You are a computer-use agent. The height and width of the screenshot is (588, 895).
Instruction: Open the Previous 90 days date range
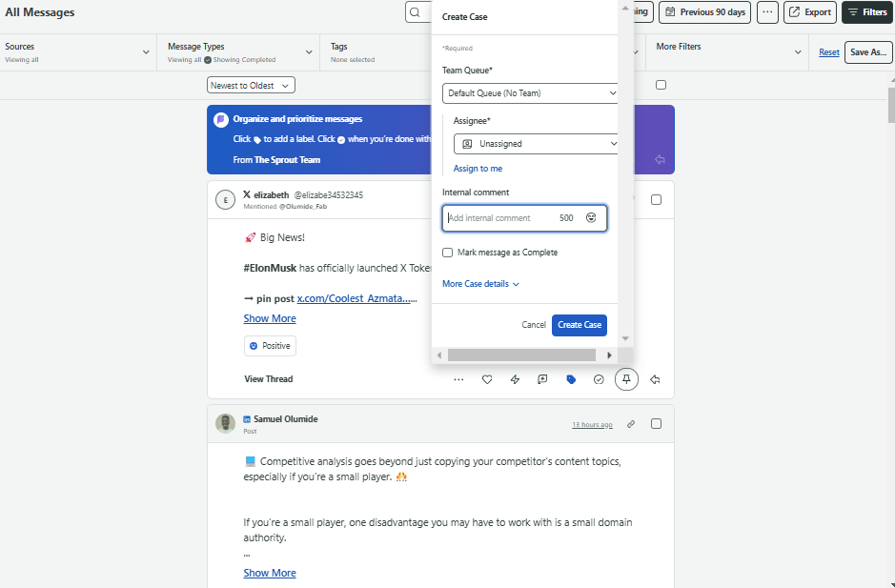[705, 12]
